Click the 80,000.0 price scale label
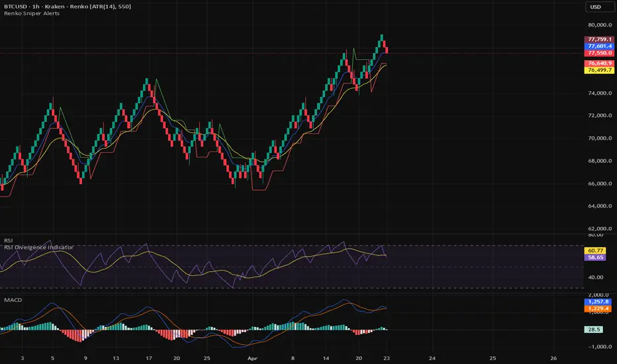 (x=600, y=24)
